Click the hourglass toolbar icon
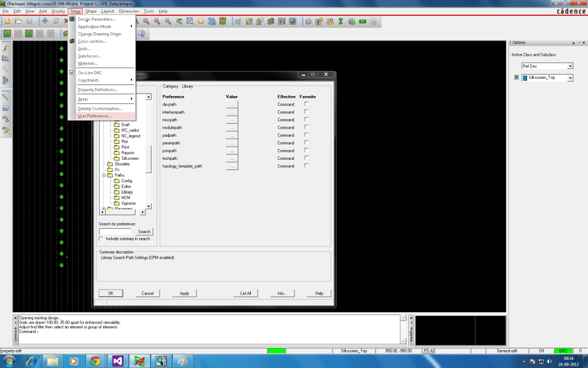 [x=341, y=21]
